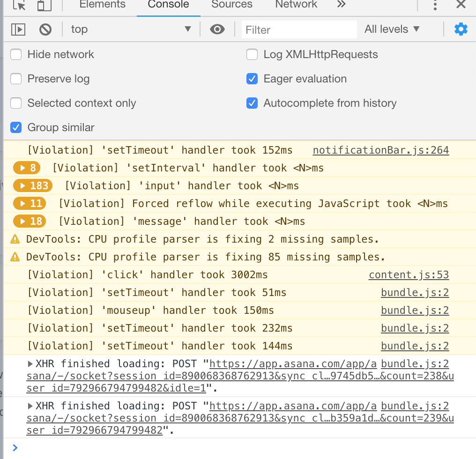Toggle the device toolbar icon

[x=45, y=5]
